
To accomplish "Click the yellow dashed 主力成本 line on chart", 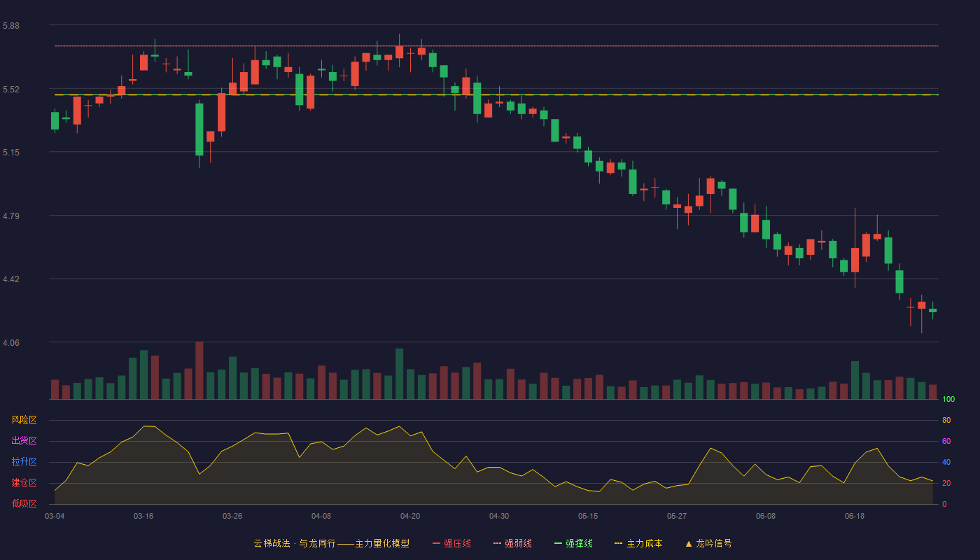I will pos(496,94).
